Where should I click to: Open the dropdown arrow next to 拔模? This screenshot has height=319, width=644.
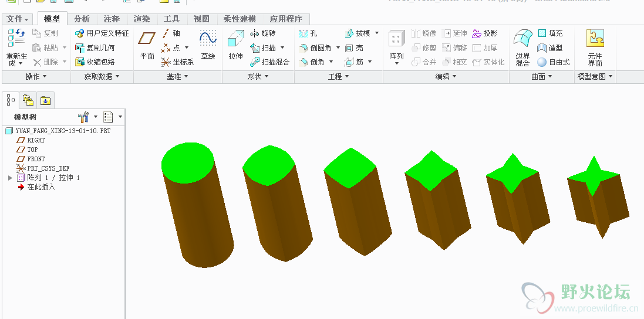377,33
